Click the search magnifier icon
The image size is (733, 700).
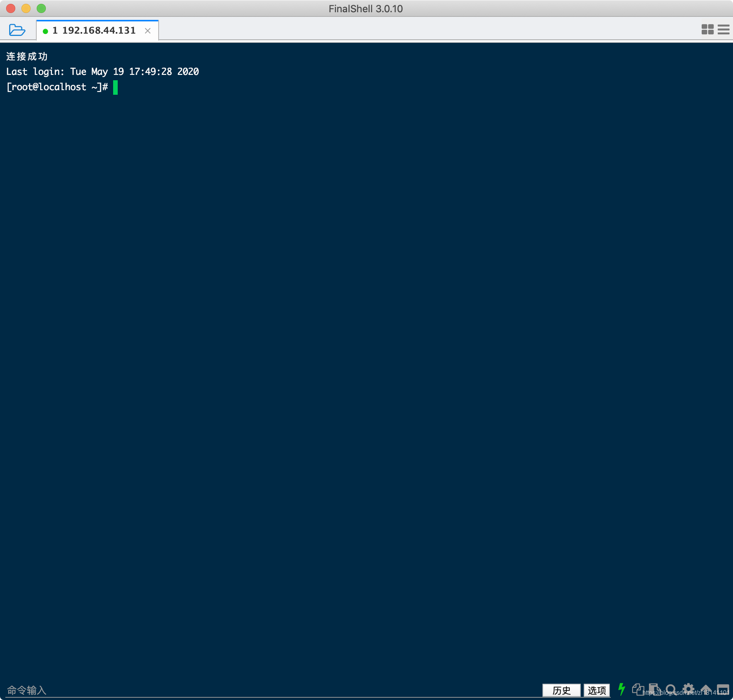pos(671,689)
